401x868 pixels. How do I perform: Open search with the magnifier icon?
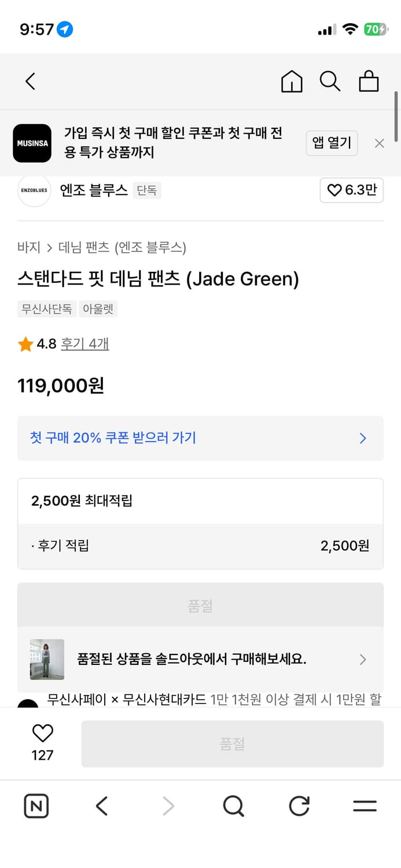click(x=330, y=81)
